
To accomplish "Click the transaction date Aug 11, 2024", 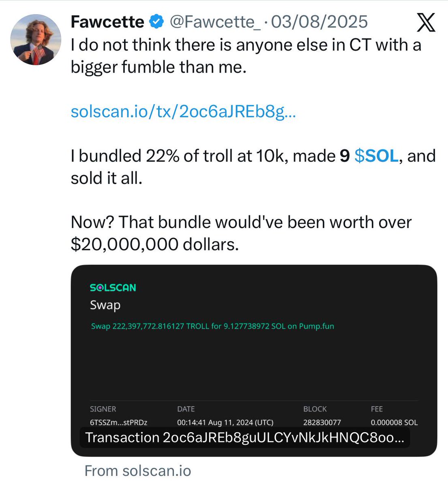I will 225,422.
